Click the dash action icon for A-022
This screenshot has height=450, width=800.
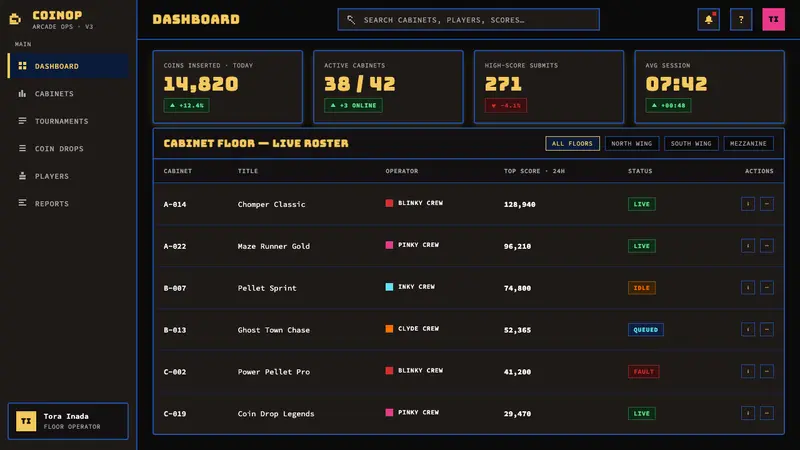[766, 246]
